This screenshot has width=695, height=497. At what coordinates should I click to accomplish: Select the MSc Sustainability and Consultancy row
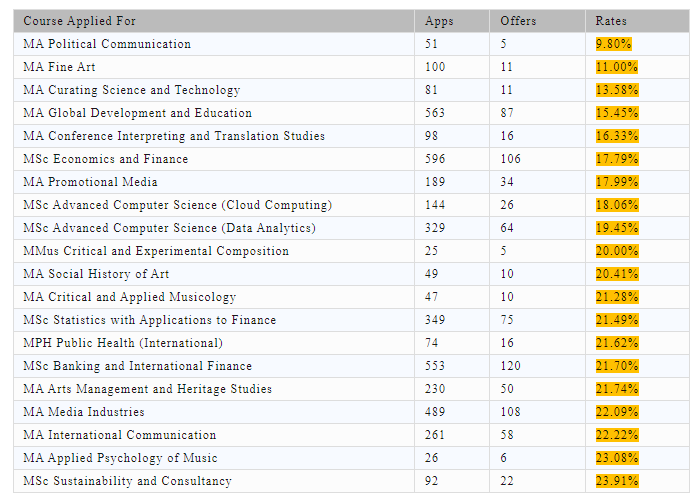pyautogui.click(x=351, y=481)
